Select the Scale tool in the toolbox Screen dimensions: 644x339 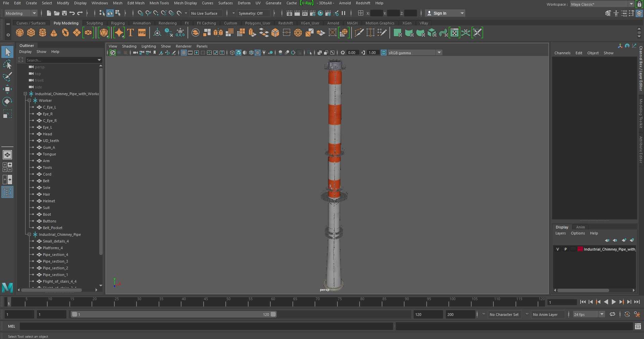tap(7, 114)
